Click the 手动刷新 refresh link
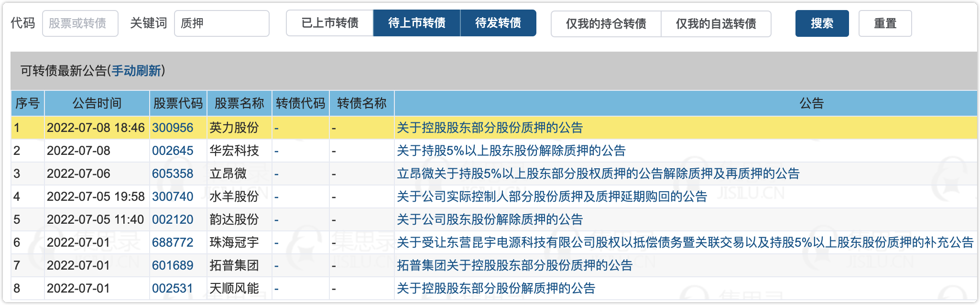 pos(136,71)
